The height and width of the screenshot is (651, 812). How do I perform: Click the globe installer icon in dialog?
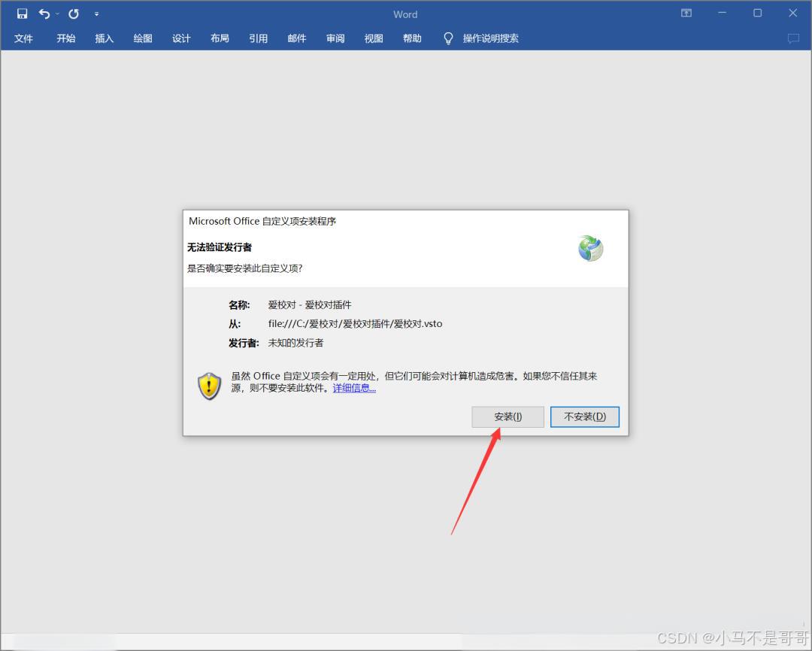coord(590,248)
